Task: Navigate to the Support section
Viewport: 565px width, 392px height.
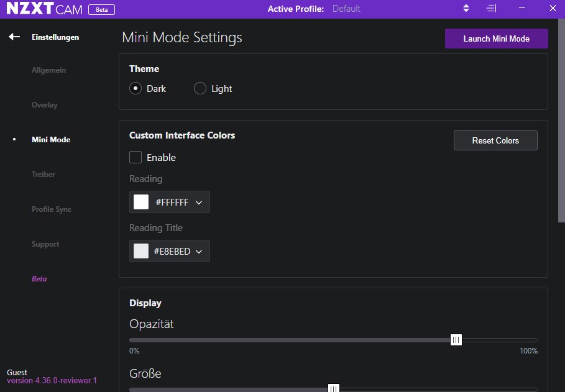Action: point(45,244)
